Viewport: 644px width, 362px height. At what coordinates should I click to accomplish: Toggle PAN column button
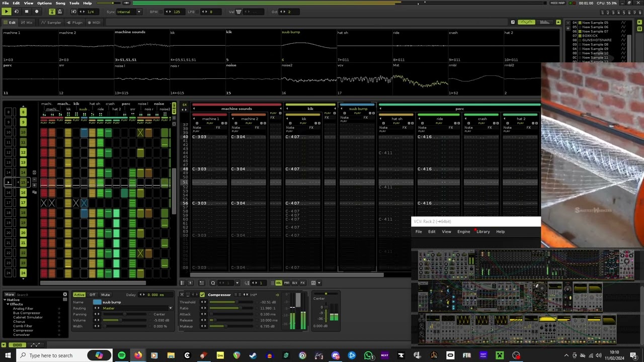[287, 283]
